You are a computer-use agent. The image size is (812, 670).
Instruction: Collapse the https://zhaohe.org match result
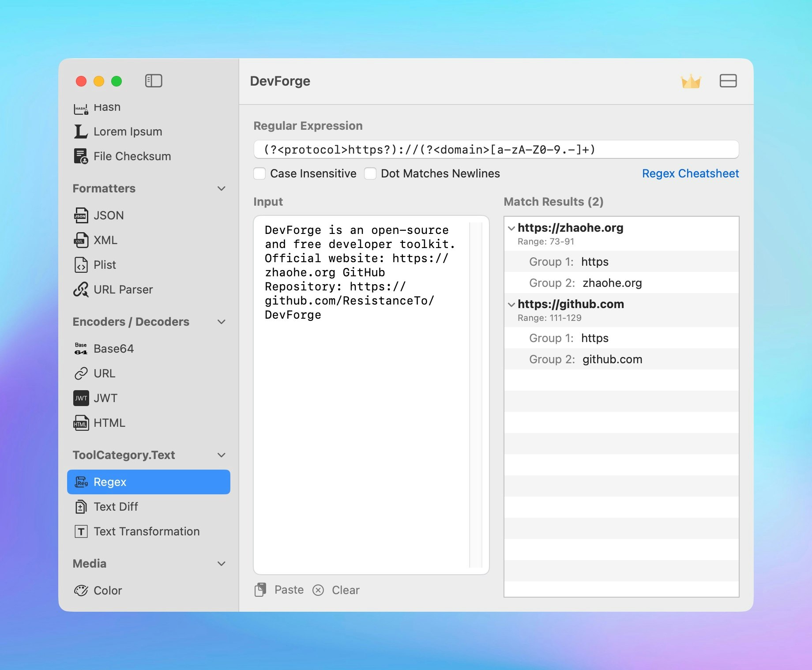(x=511, y=228)
